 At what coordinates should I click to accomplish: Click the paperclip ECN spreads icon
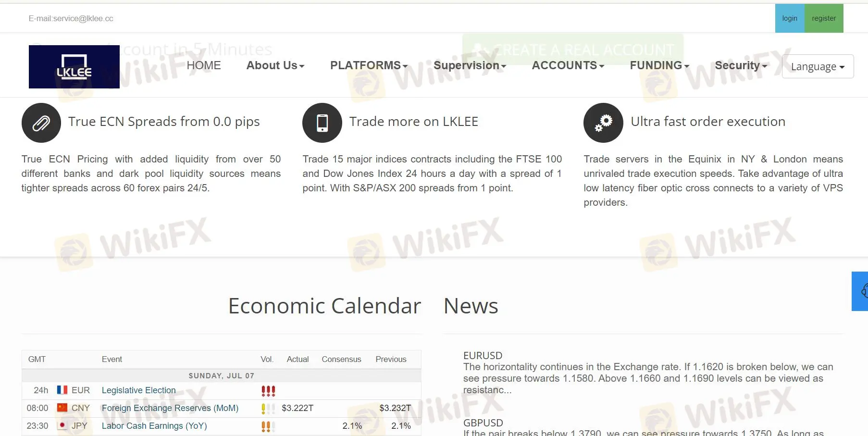click(41, 123)
